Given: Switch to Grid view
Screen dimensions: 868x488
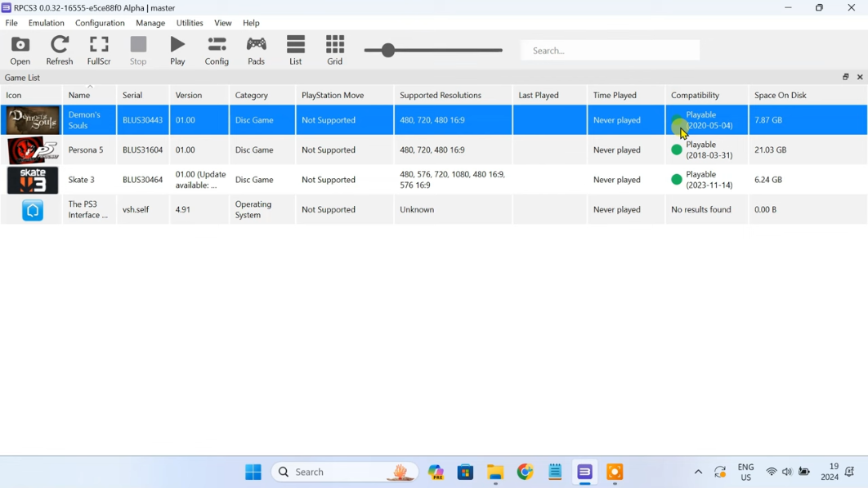Looking at the screenshot, I should pyautogui.click(x=335, y=51).
